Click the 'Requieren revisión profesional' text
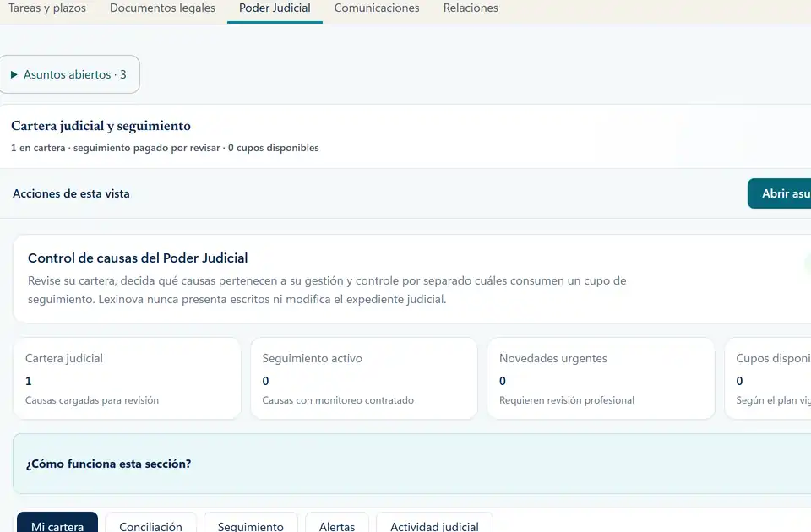 click(567, 400)
